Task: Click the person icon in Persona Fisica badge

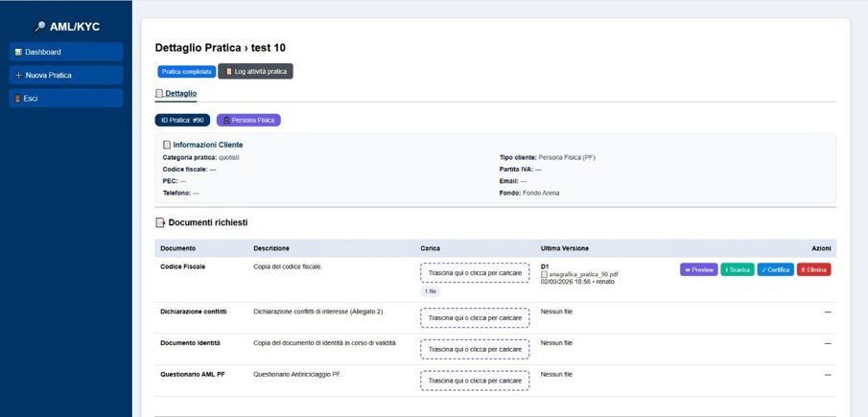Action: coord(226,120)
